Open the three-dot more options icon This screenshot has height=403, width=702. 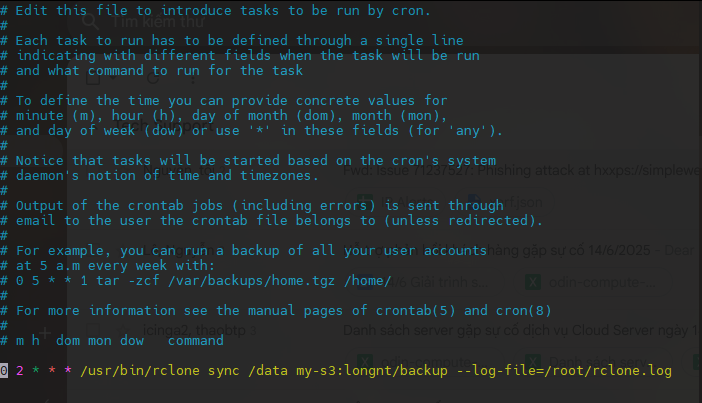[x=193, y=79]
